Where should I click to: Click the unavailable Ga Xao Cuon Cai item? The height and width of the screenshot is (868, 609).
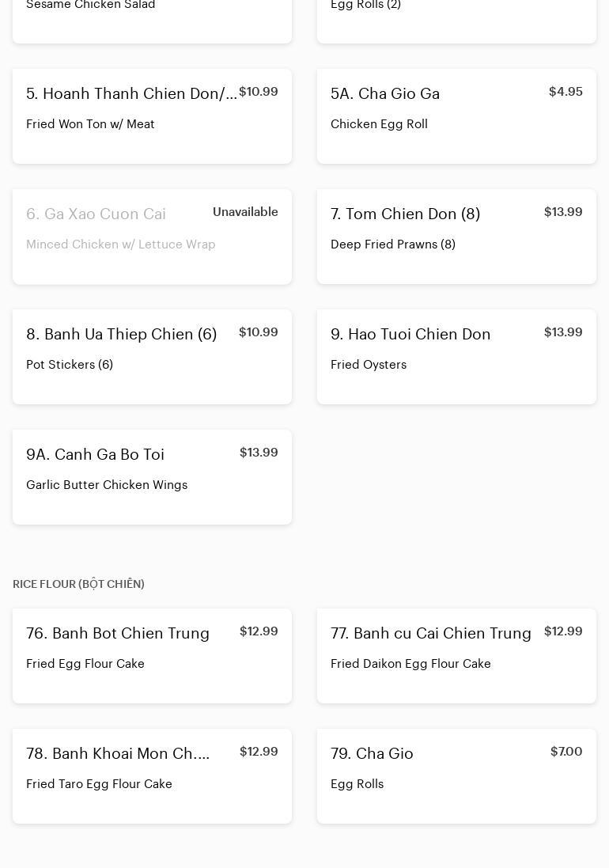(x=152, y=237)
